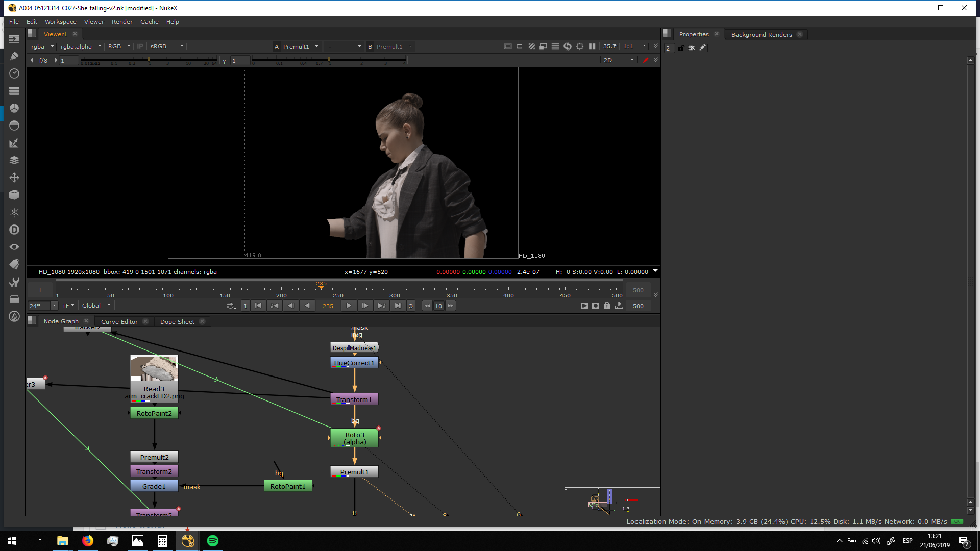Open the Color nodes toolbar icon

(14, 108)
